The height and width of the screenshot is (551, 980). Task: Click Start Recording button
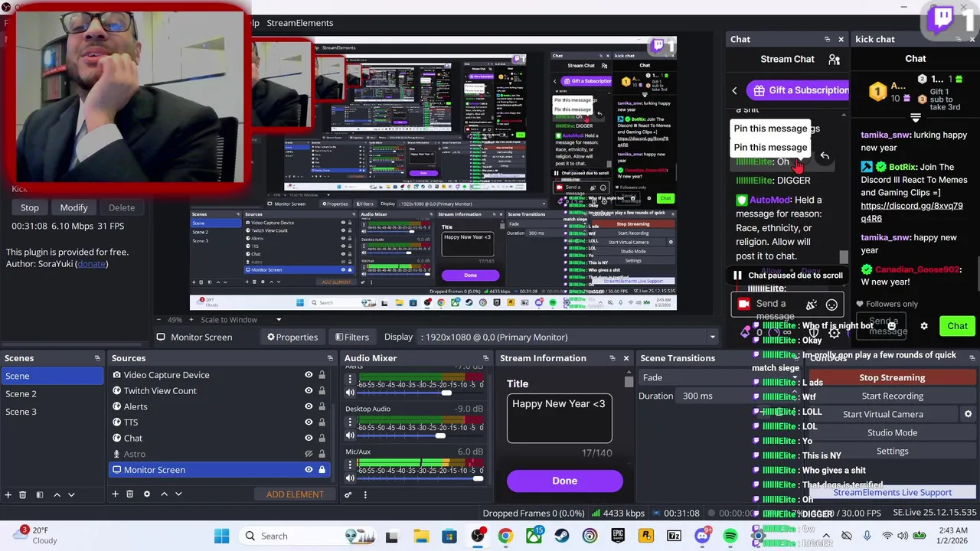coord(892,396)
